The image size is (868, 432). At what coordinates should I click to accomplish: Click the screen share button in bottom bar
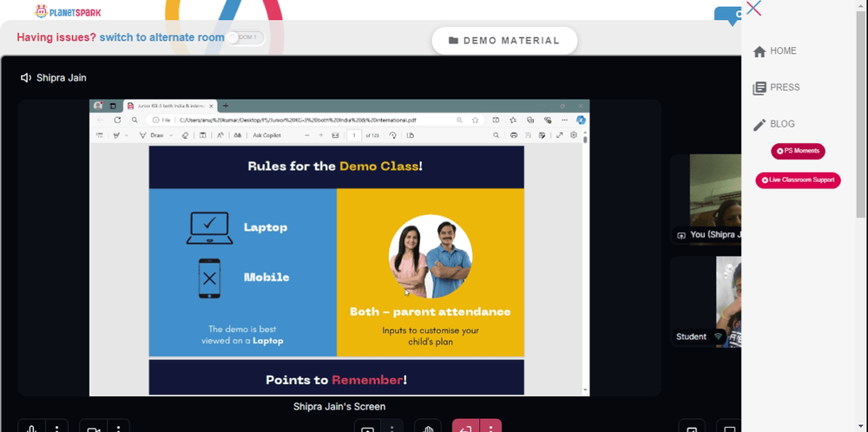tap(367, 427)
